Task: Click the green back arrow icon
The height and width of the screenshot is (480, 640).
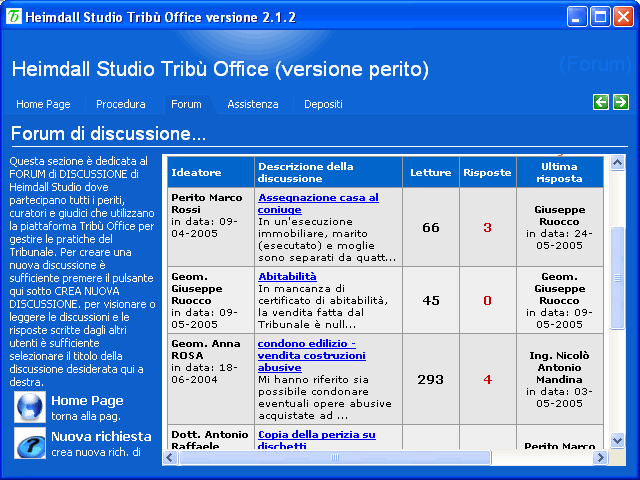Action: [x=600, y=102]
